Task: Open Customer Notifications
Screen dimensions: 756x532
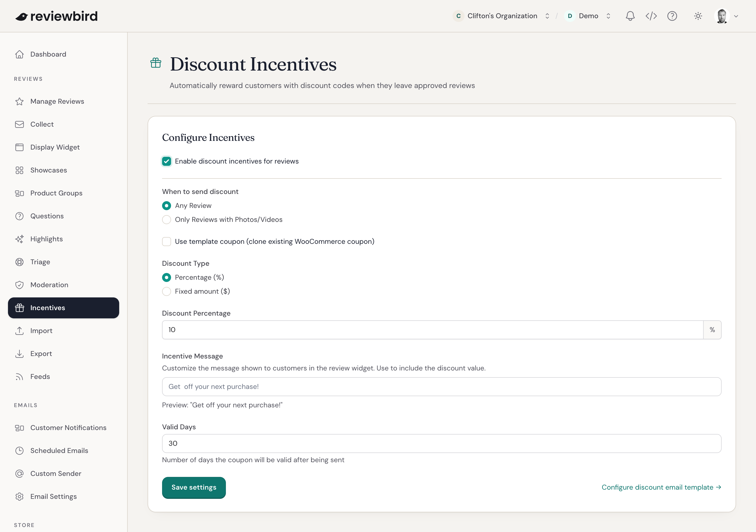Action: [64, 428]
